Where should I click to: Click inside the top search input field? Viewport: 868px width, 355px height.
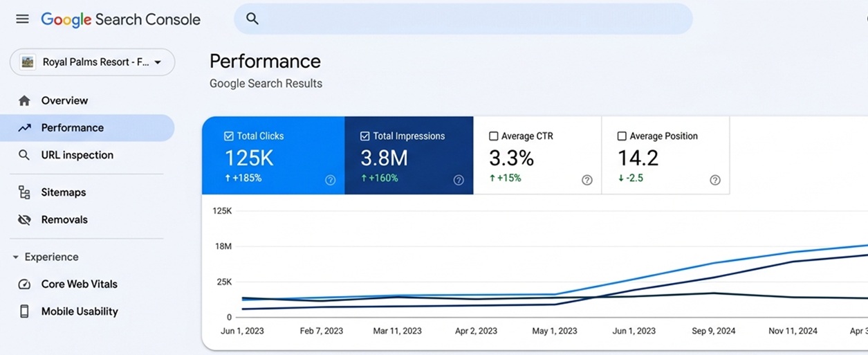click(x=463, y=19)
